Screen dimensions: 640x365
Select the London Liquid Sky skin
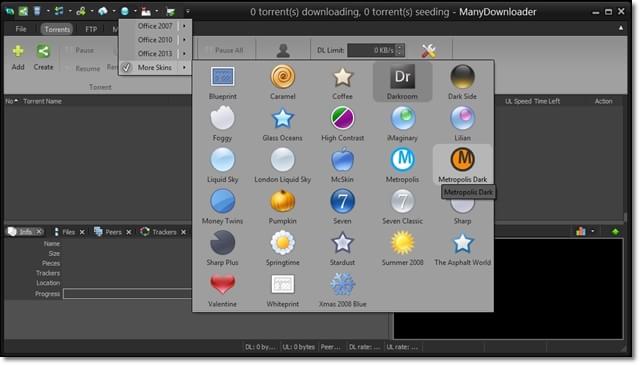(x=282, y=160)
